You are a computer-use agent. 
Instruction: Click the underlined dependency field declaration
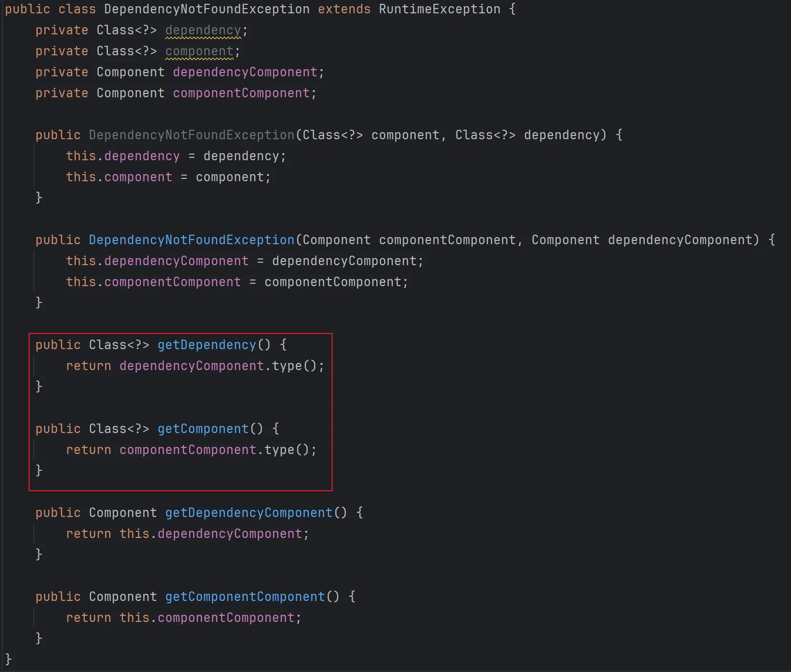(x=203, y=30)
